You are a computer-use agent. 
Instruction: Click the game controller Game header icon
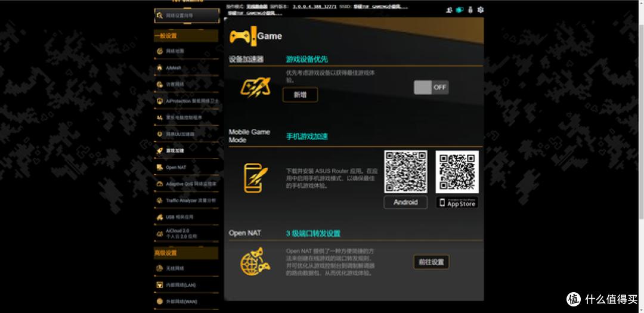coord(242,36)
